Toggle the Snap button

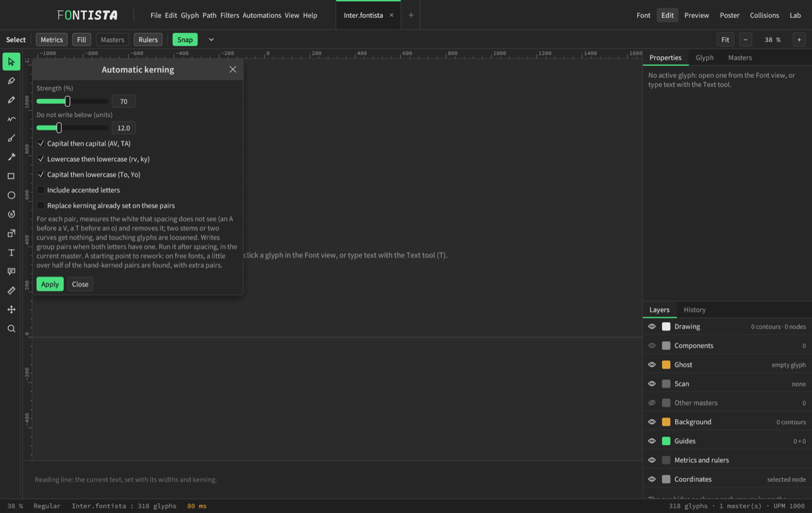(185, 39)
